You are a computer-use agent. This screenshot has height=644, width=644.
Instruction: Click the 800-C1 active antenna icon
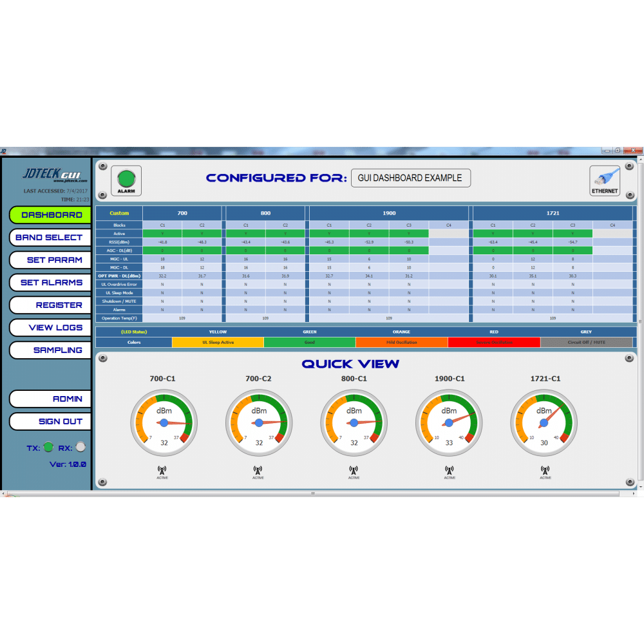354,471
